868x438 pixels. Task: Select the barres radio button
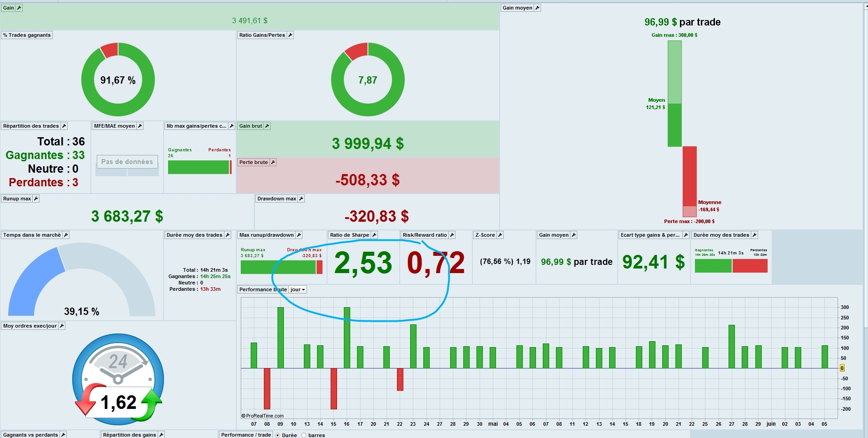point(304,435)
